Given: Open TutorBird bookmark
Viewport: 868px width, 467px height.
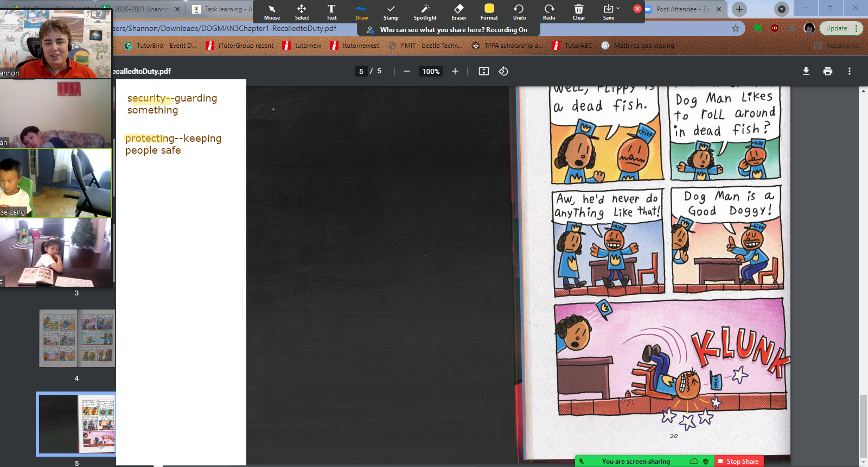Looking at the screenshot, I should point(161,46).
